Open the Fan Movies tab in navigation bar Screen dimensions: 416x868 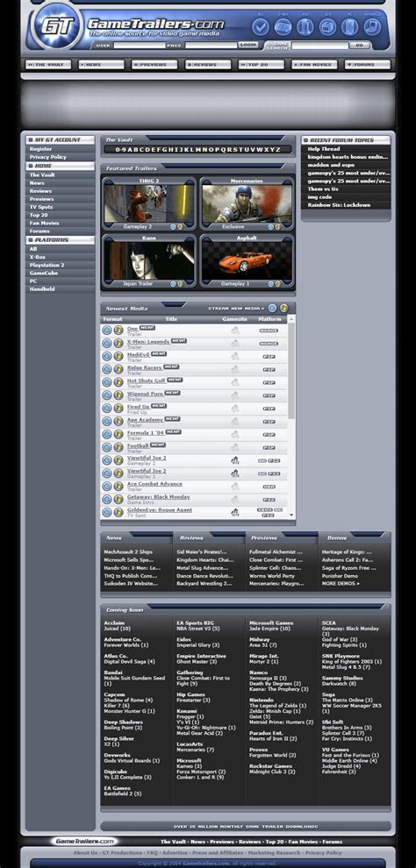click(314, 65)
